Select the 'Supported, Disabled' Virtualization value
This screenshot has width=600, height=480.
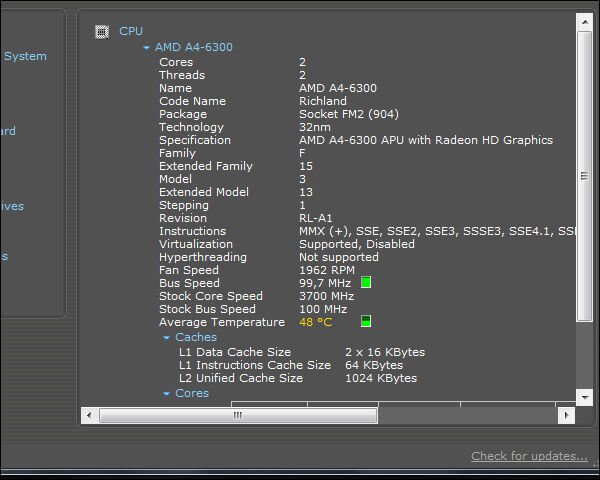point(357,244)
